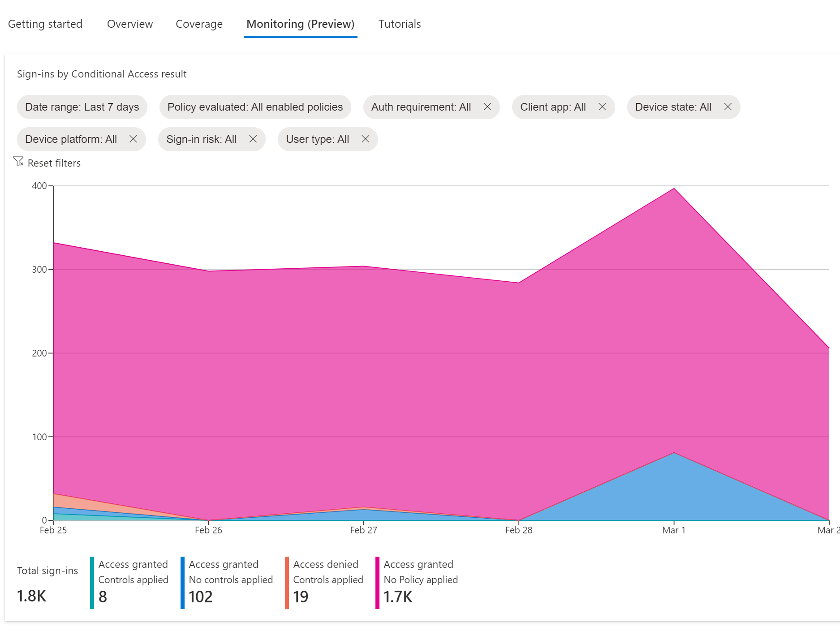840x631 pixels.
Task: Open the Client app: All filter
Action: tap(553, 107)
